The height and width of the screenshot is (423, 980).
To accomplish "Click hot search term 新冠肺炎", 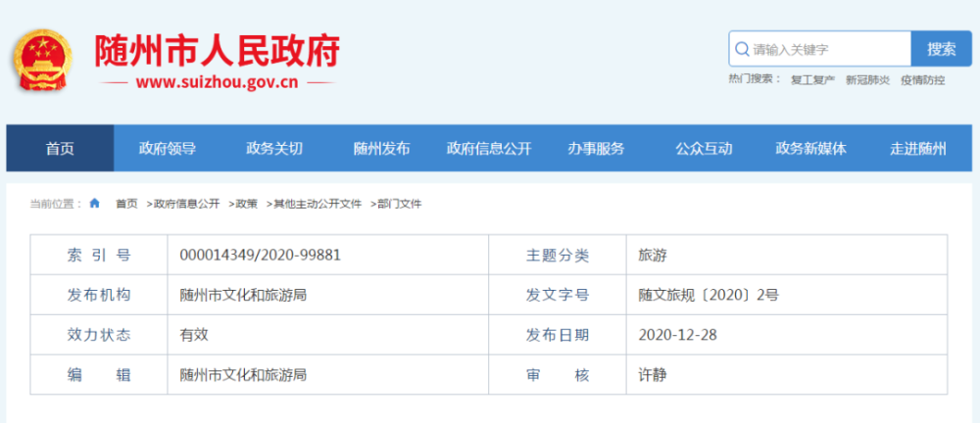I will click(867, 80).
